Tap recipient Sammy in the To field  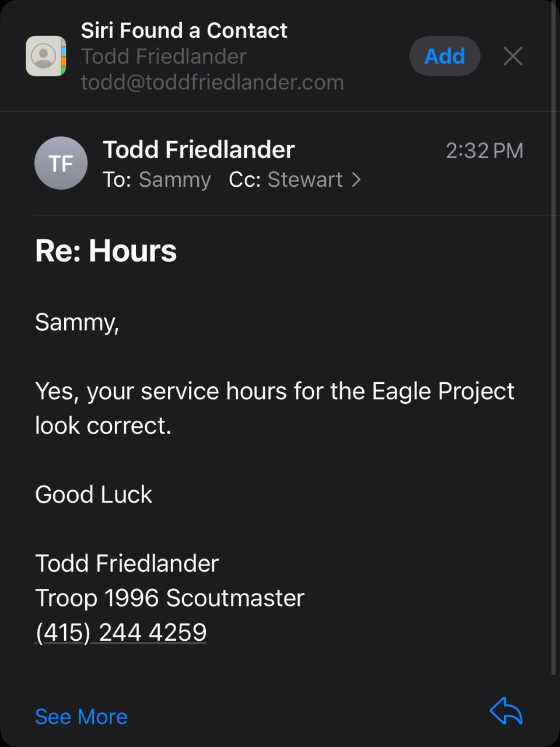pyautogui.click(x=174, y=180)
